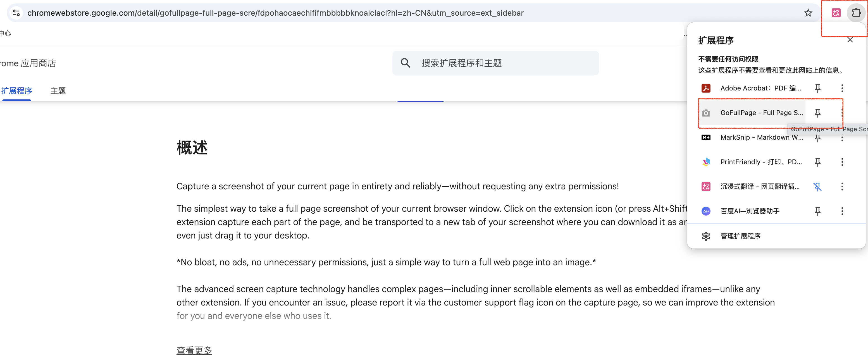Image resolution: width=868 pixels, height=358 pixels.
Task: Open Immersive Translate icon in toolbar
Action: click(x=836, y=13)
